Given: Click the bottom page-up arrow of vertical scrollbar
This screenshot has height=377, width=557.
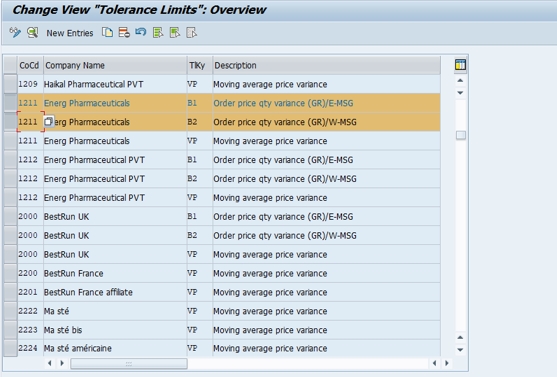Looking at the screenshot, I should pyautogui.click(x=460, y=337).
